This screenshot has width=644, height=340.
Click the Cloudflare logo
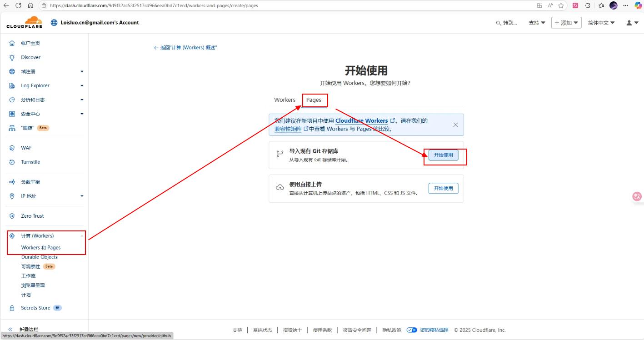pyautogui.click(x=25, y=22)
